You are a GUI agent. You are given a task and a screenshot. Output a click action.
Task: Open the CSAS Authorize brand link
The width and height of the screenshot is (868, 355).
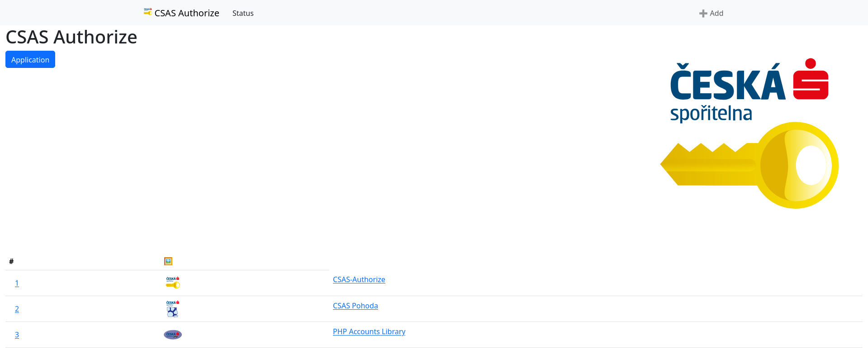click(x=181, y=13)
